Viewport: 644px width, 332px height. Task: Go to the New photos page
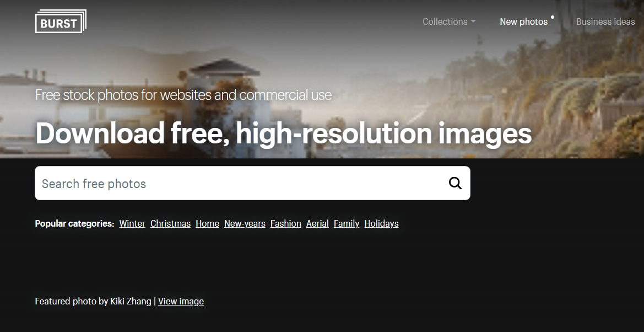(523, 22)
